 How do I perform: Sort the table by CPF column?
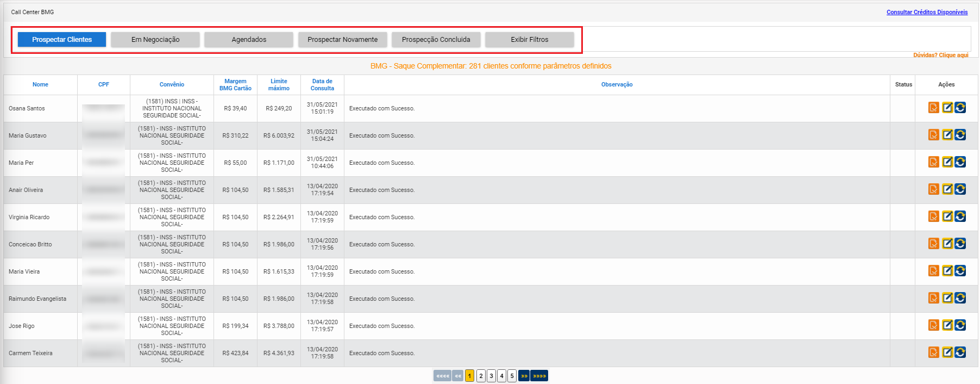pyautogui.click(x=104, y=84)
